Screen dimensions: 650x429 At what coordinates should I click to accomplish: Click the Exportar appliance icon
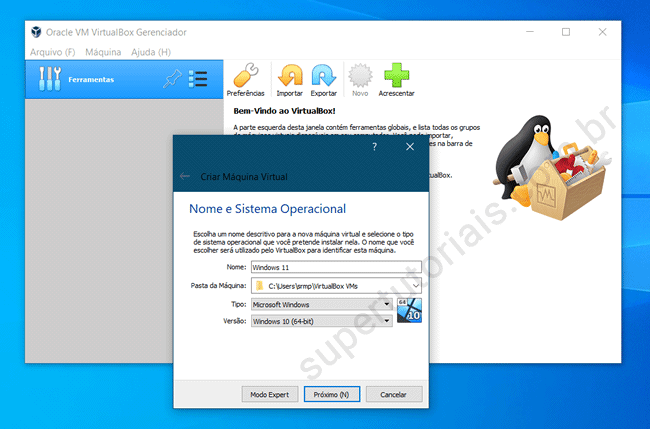click(323, 76)
